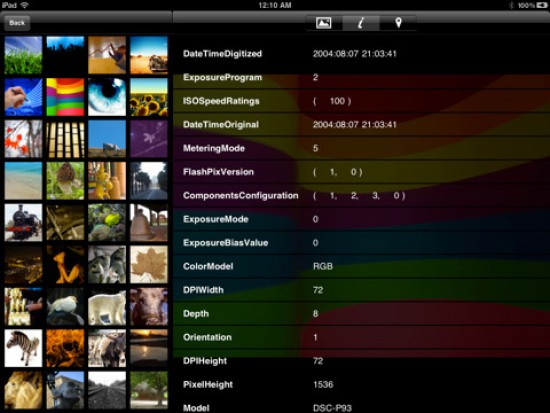Switch to the photo view icon
Screen dimensions: 550x413
[323, 23]
